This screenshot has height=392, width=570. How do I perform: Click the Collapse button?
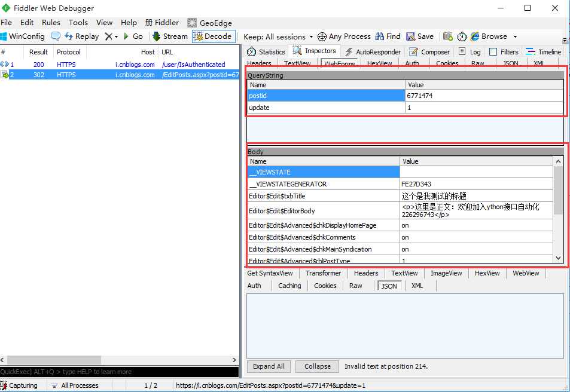click(318, 366)
